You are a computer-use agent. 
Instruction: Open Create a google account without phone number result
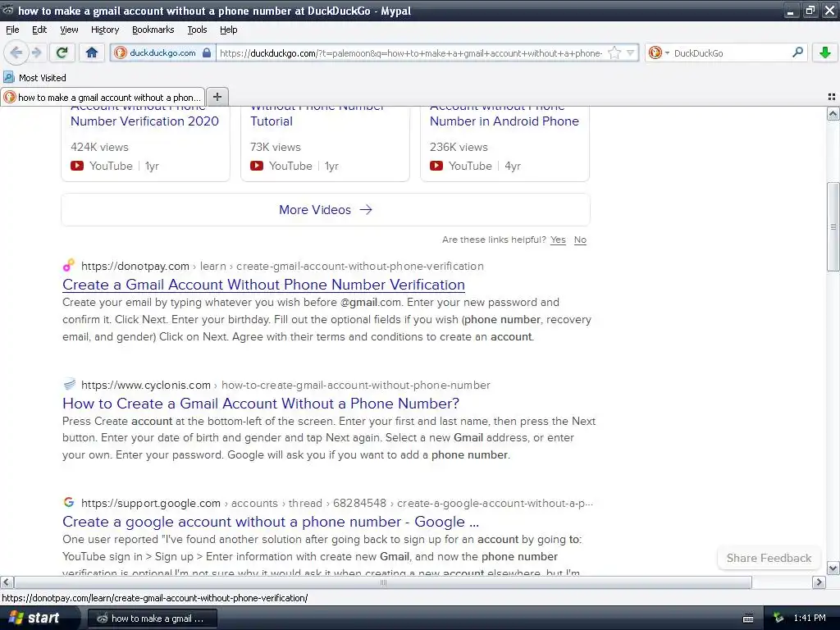click(271, 522)
